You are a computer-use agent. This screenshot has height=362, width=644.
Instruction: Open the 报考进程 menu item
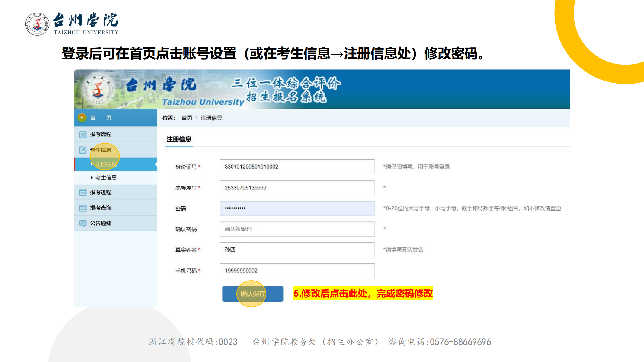tap(116, 192)
